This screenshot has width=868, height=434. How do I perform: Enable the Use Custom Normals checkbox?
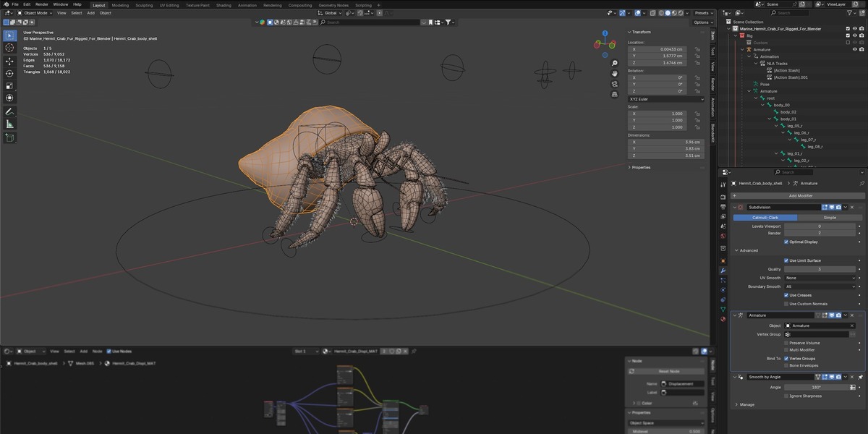point(786,304)
